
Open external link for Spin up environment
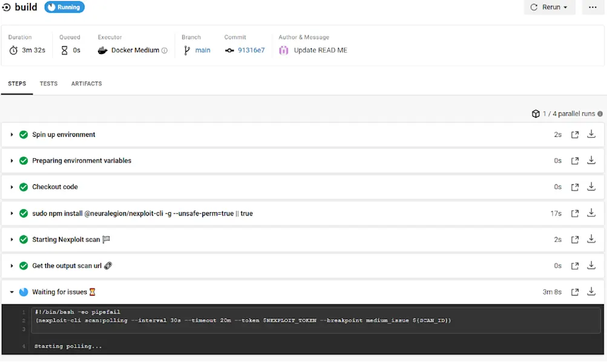(x=574, y=134)
